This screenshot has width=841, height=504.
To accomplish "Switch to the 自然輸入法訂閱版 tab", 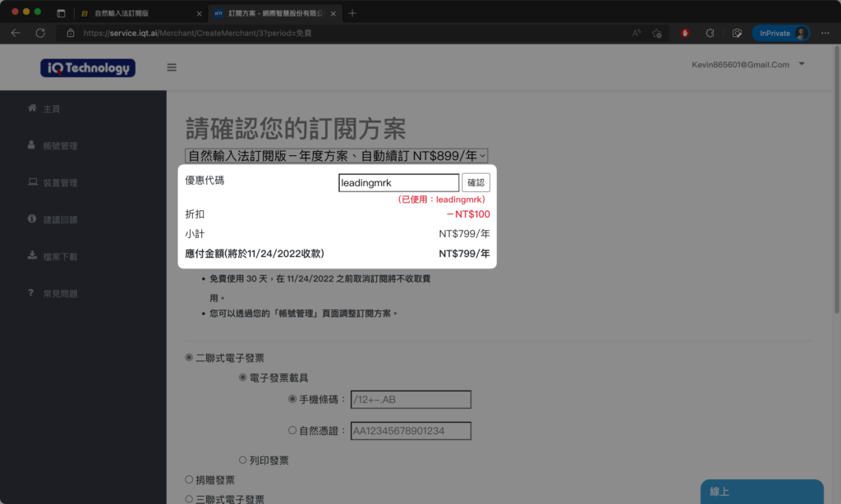I will pos(141,13).
